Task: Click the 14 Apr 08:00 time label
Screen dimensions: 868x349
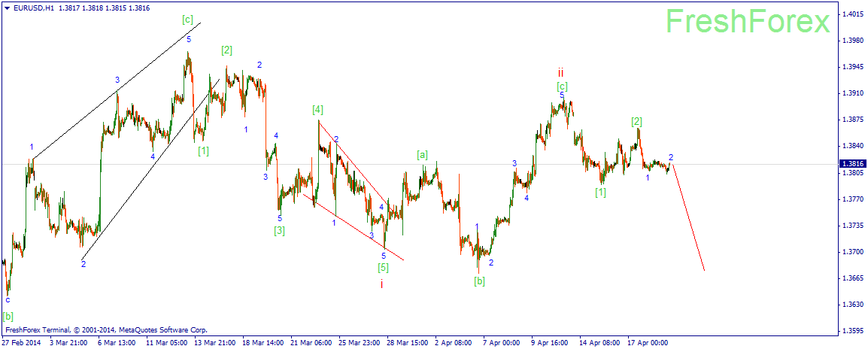Action: [x=599, y=343]
